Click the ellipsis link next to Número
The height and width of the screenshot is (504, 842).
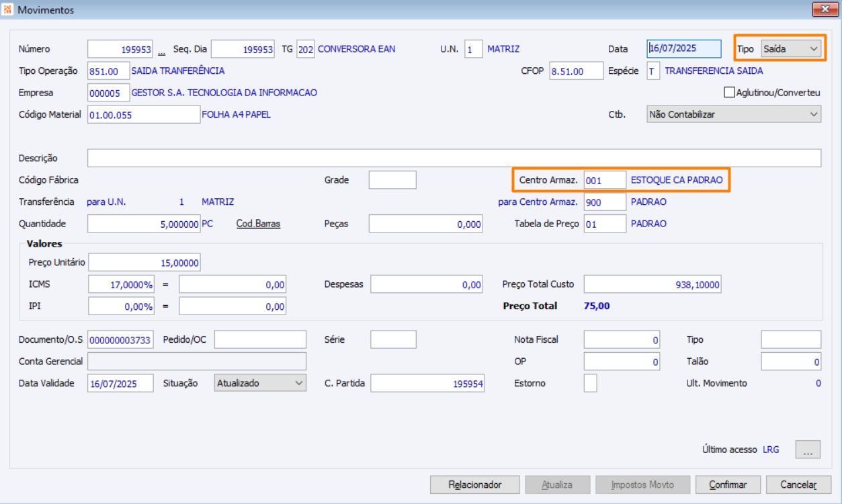(161, 50)
